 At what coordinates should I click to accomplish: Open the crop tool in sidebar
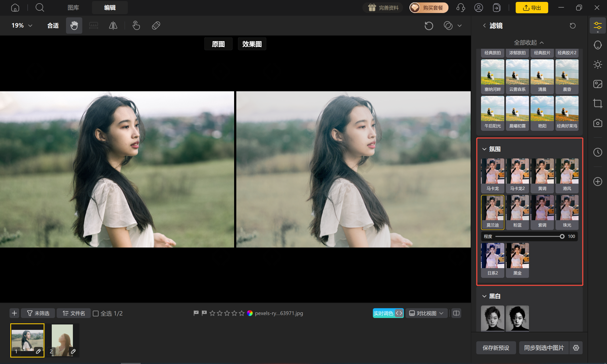click(x=598, y=103)
